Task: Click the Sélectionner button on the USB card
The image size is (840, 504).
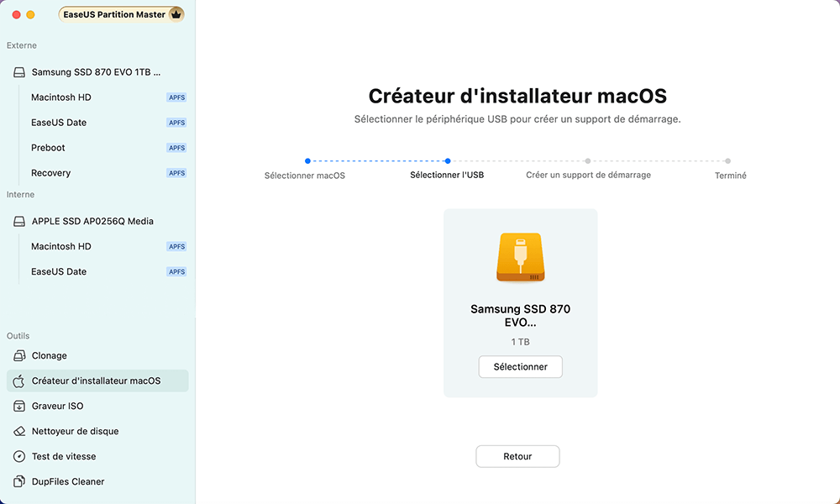Action: [x=520, y=366]
